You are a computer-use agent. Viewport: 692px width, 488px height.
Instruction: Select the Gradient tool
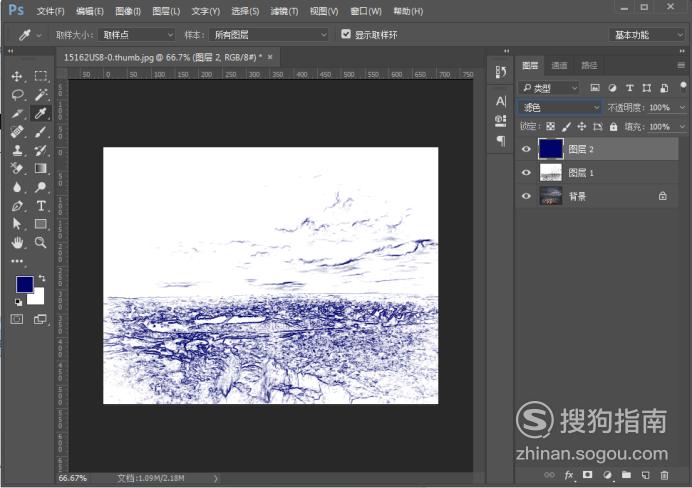pos(41,169)
